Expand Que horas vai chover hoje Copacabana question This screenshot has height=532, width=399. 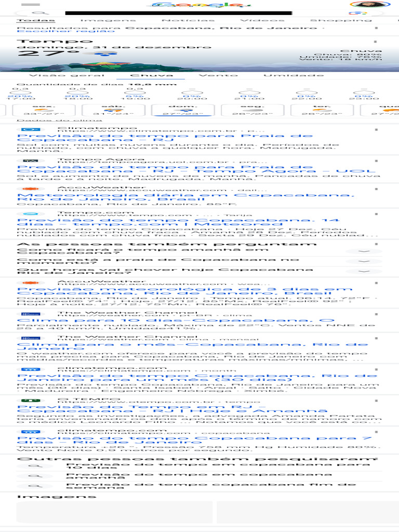(199, 271)
